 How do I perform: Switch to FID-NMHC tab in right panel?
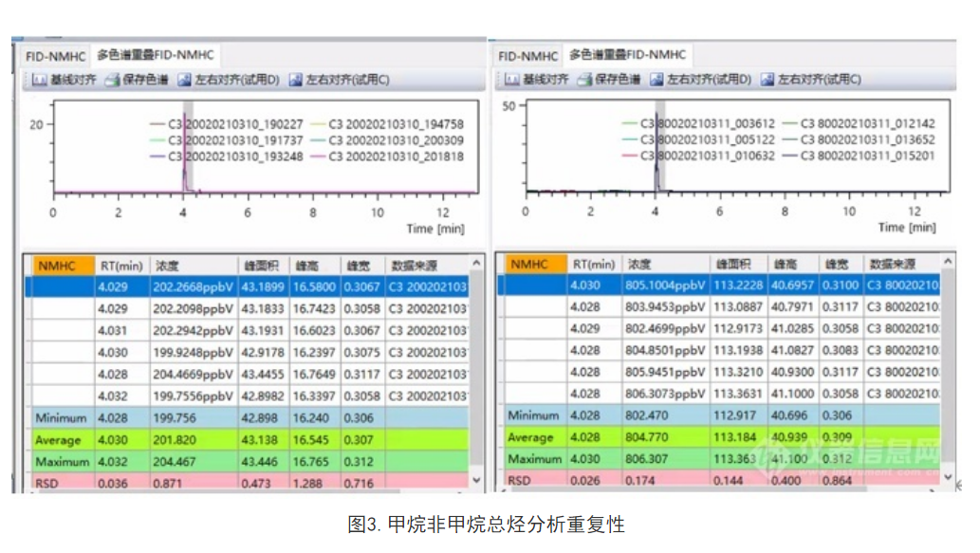click(527, 56)
